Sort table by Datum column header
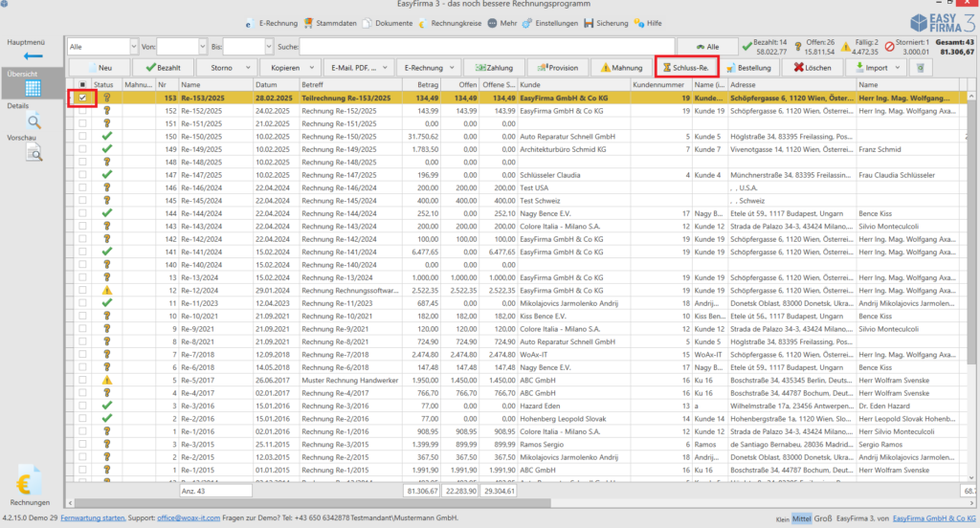 pyautogui.click(x=275, y=84)
